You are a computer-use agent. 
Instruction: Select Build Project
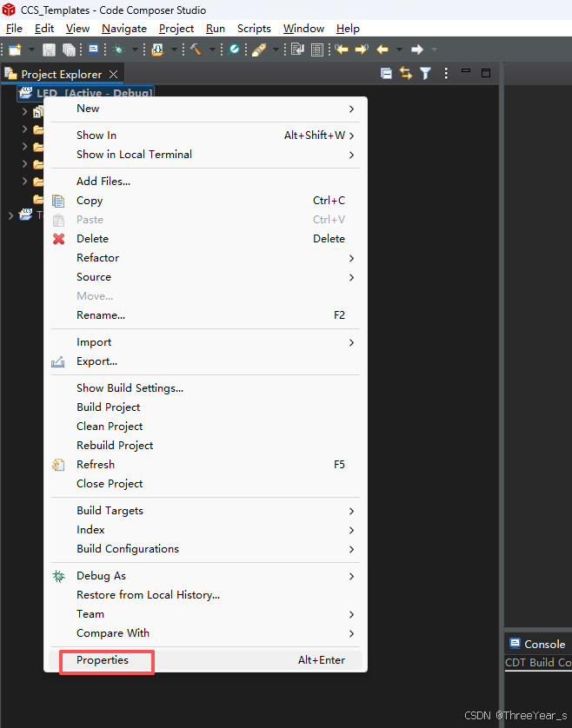(205, 407)
